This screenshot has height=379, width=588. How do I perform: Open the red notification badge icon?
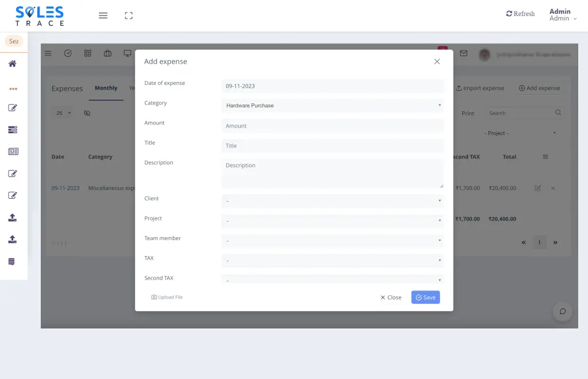[443, 49]
